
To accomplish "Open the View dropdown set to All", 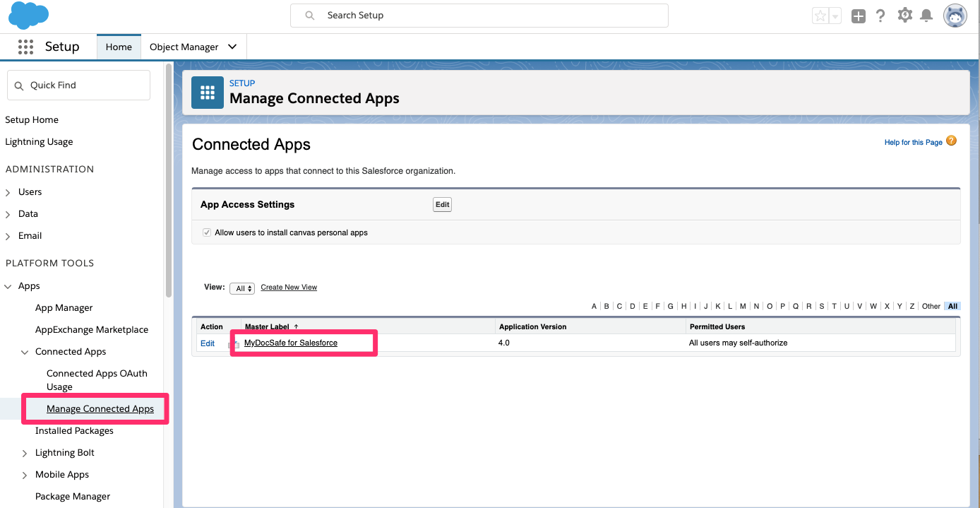I will (242, 288).
